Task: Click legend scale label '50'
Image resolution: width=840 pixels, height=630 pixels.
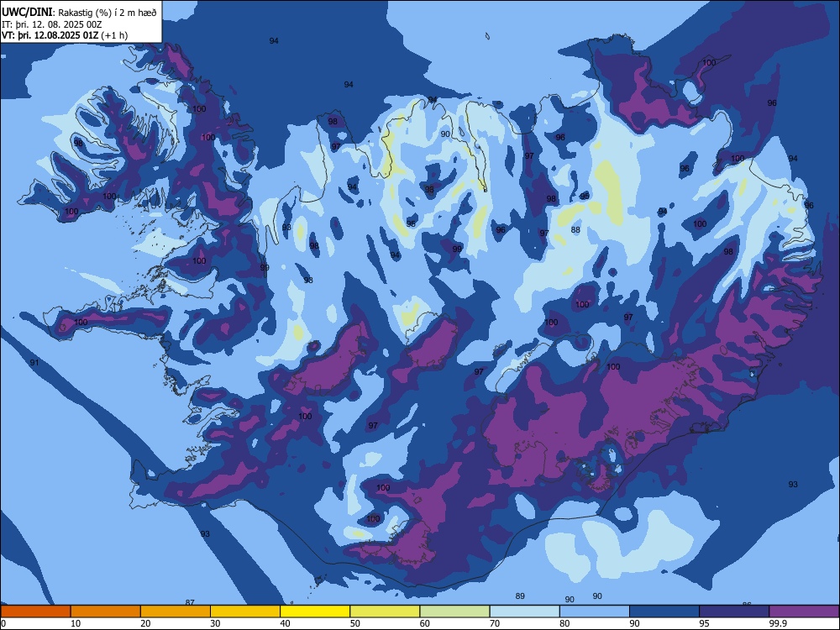Action: pyautogui.click(x=354, y=623)
